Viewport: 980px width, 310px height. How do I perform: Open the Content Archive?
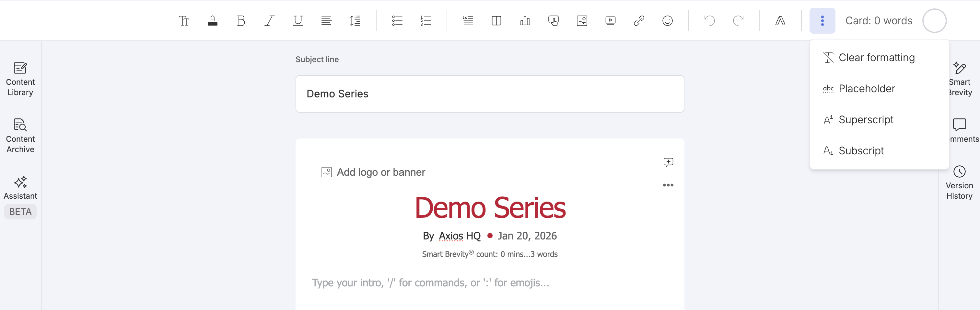coord(20,135)
